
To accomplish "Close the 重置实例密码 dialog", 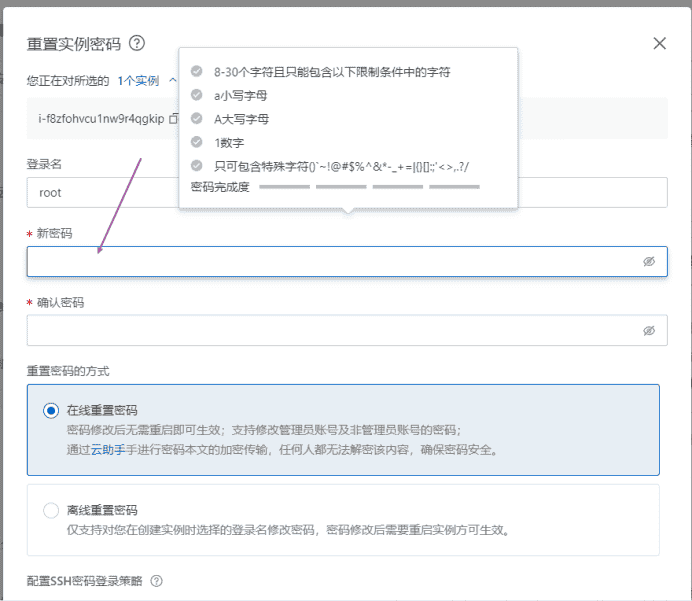I will coord(659,43).
